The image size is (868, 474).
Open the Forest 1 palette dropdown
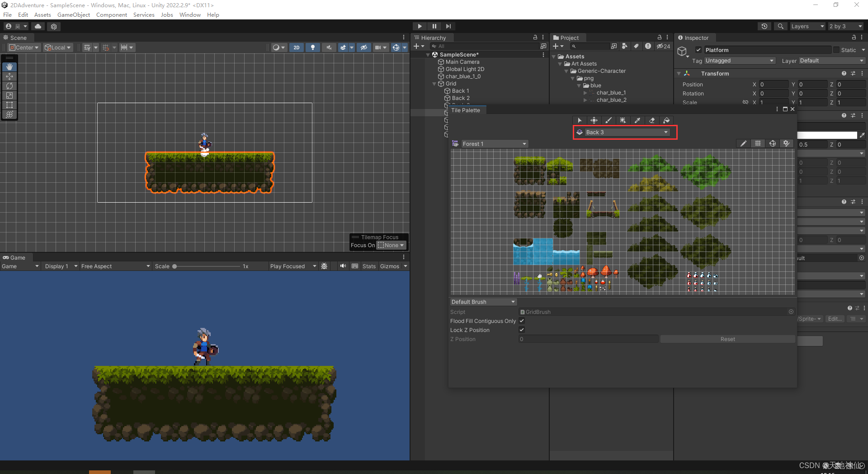coord(494,144)
